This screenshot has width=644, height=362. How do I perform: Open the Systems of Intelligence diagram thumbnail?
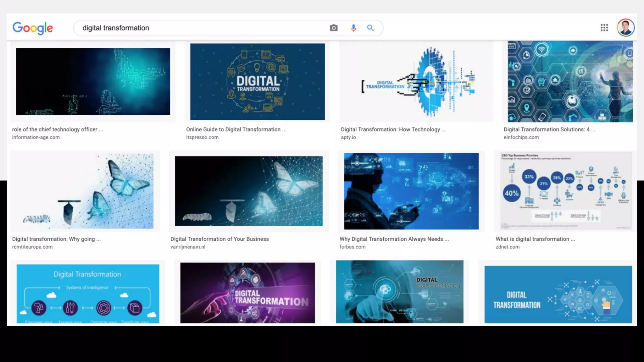pos(88,293)
